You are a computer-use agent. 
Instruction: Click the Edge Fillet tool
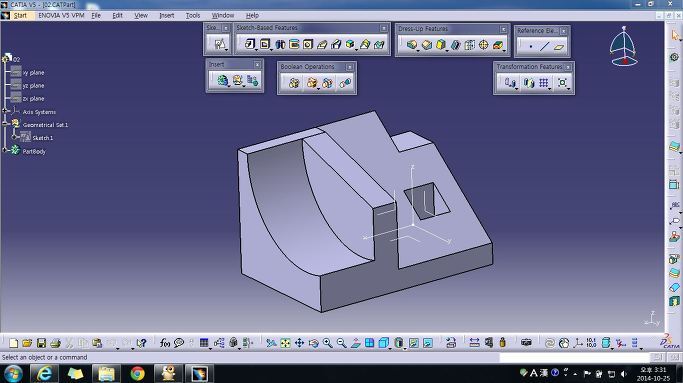click(412, 44)
